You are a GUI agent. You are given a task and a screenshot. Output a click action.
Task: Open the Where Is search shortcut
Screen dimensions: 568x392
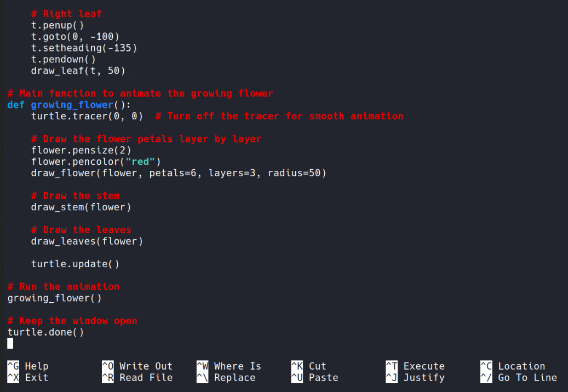pyautogui.click(x=237, y=366)
